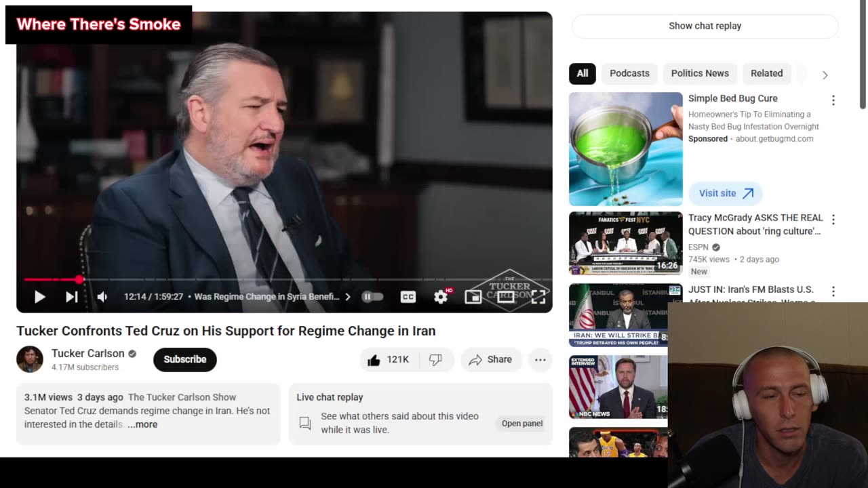Viewport: 868px width, 488px height.
Task: Open Tucker Carlson channel name link
Action: pyautogui.click(x=88, y=353)
